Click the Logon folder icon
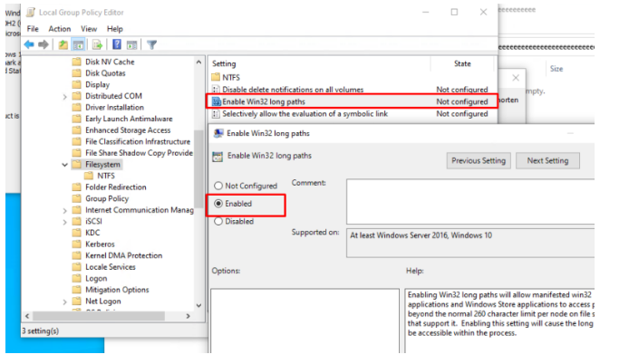This screenshot has width=629, height=364. click(x=77, y=278)
